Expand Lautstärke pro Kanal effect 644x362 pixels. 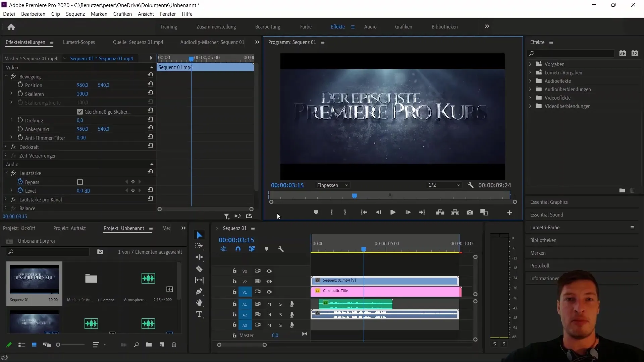coord(6,199)
